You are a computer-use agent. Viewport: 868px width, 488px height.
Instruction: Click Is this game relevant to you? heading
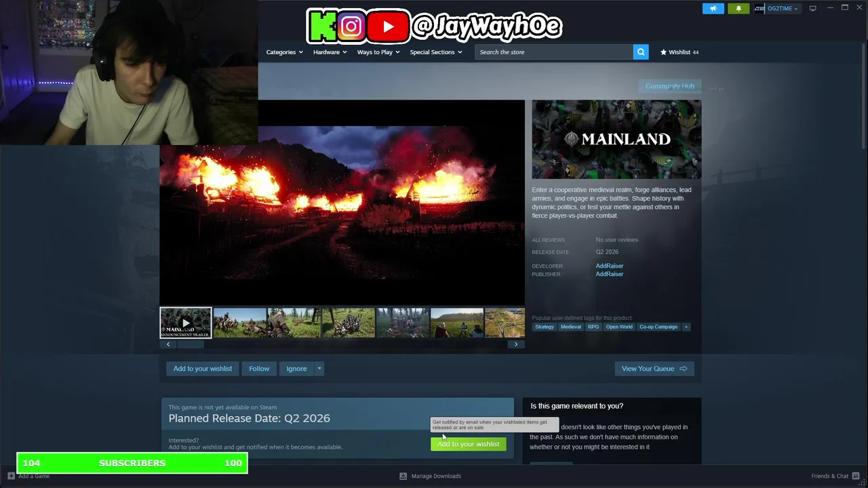click(576, 406)
